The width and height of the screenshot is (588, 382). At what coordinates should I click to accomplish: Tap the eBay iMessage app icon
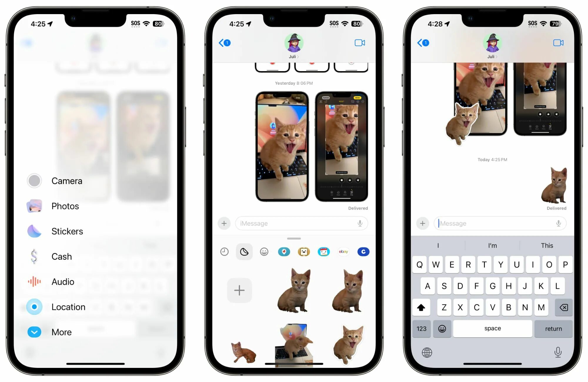pyautogui.click(x=343, y=252)
